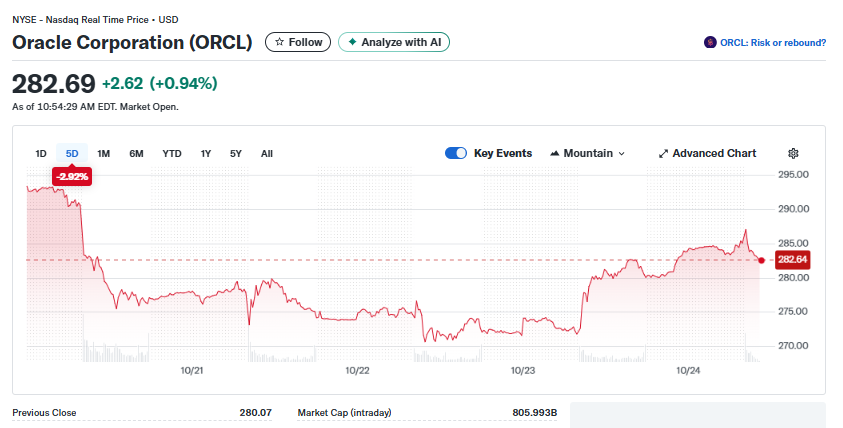843x428 pixels.
Task: Show the All time range
Action: (267, 154)
